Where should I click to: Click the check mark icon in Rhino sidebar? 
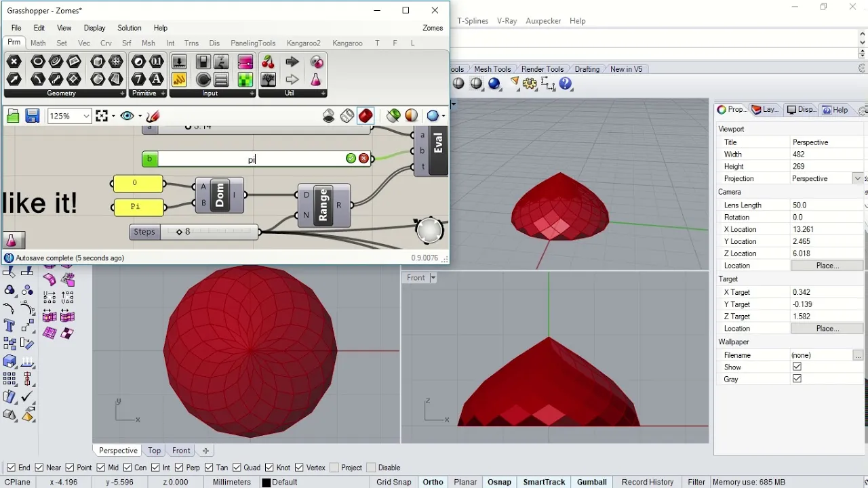(x=28, y=397)
